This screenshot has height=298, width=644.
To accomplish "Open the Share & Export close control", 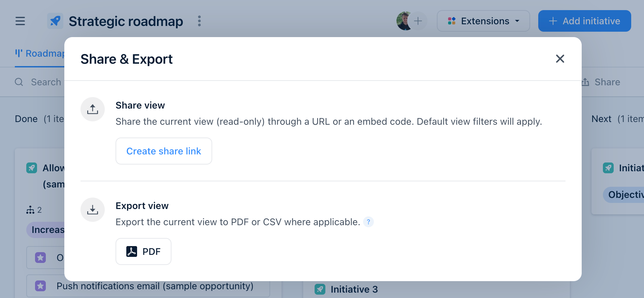I will click(560, 59).
